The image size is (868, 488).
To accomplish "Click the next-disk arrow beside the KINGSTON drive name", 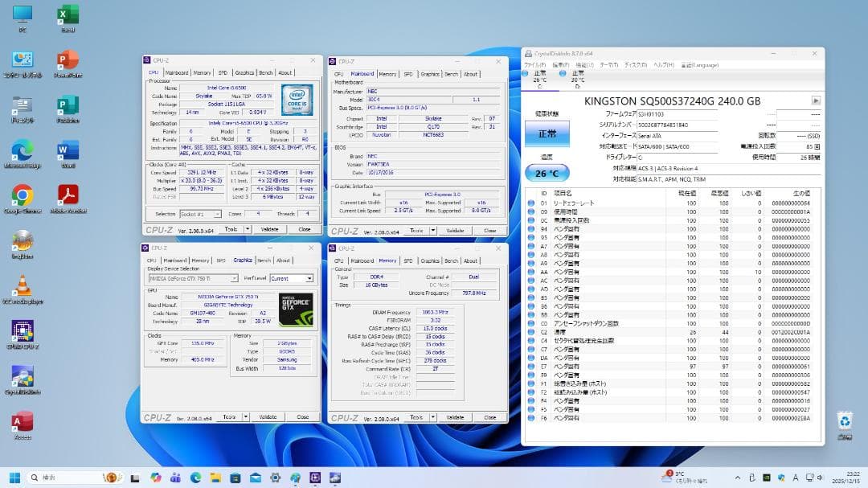I will click(x=817, y=100).
